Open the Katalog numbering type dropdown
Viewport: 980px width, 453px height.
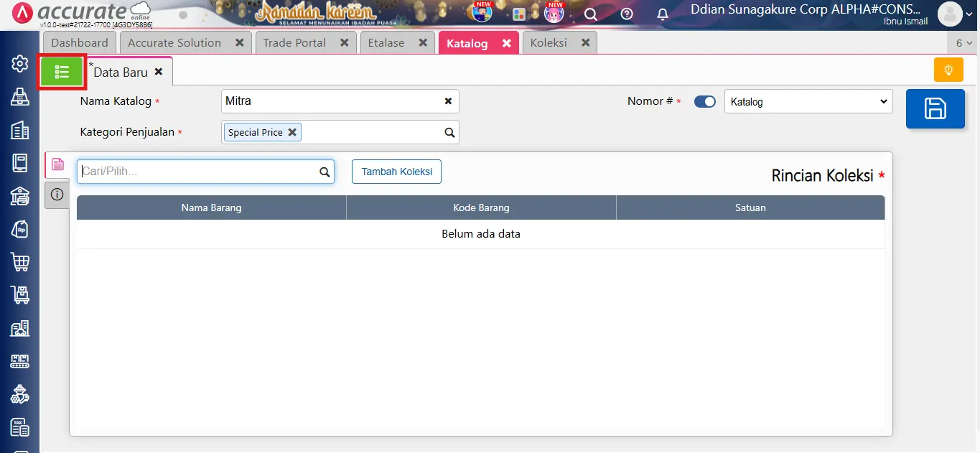(808, 101)
